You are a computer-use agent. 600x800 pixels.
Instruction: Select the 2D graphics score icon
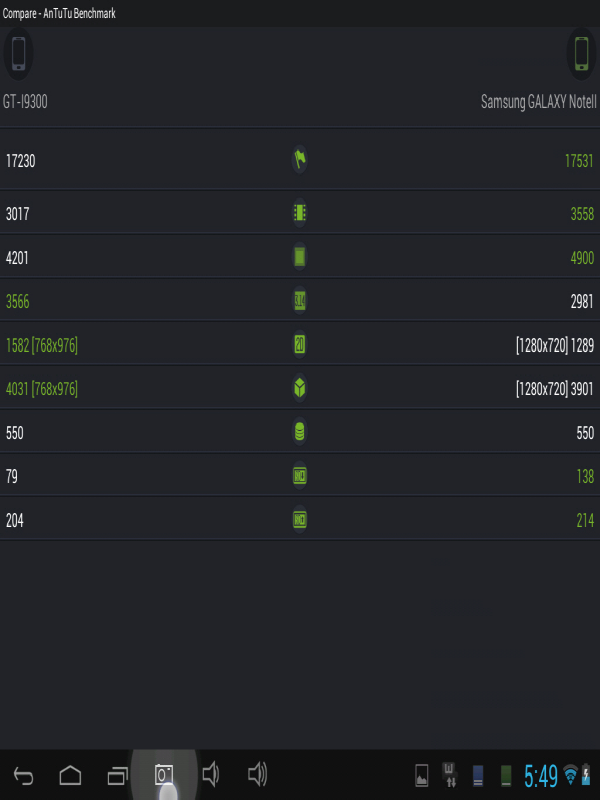pos(299,344)
